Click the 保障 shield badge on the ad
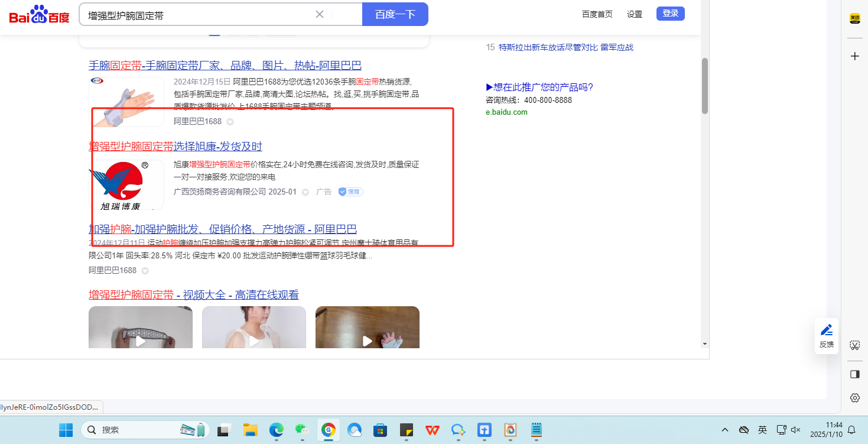868x444 pixels. 350,192
